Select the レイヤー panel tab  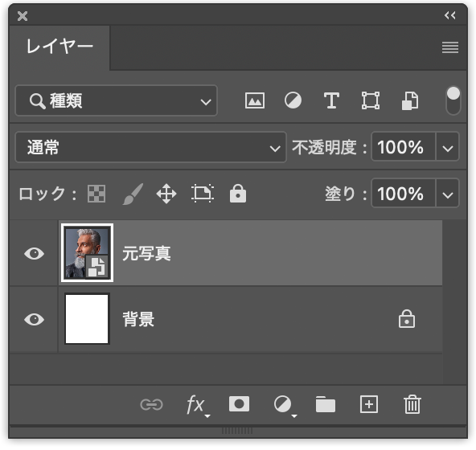pyautogui.click(x=59, y=47)
